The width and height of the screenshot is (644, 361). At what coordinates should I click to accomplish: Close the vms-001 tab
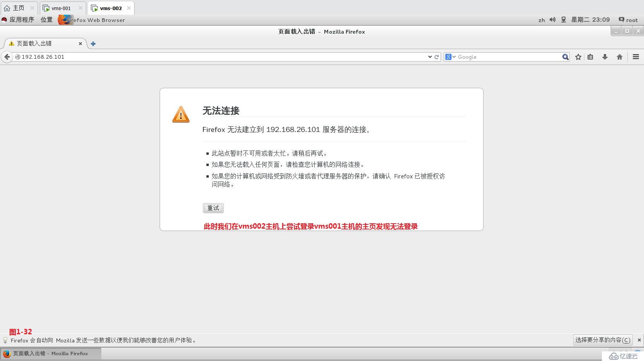coord(80,8)
